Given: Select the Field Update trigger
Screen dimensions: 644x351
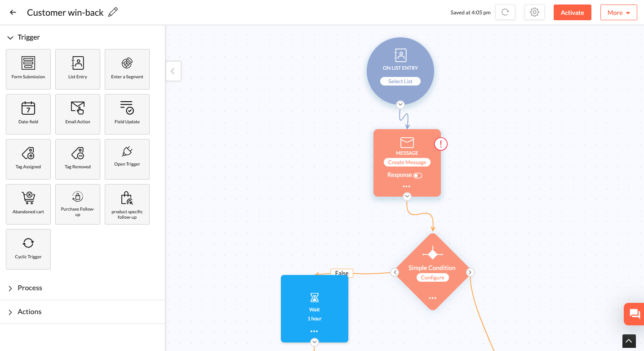Looking at the screenshot, I should (127, 114).
